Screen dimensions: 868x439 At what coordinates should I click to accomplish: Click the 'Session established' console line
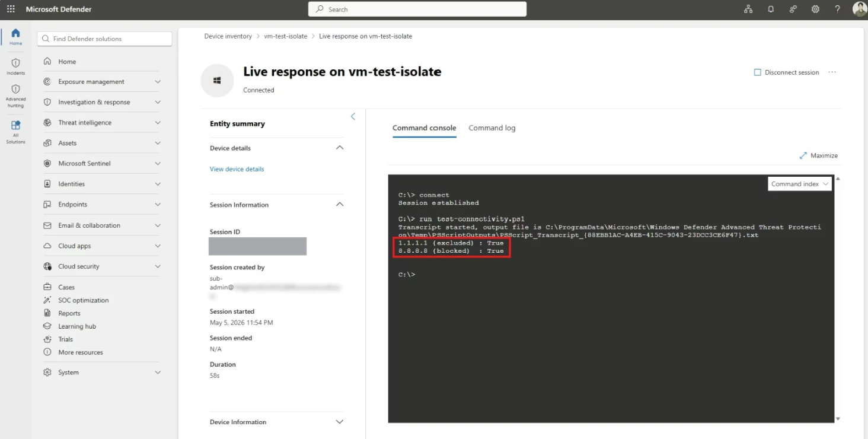(439, 203)
